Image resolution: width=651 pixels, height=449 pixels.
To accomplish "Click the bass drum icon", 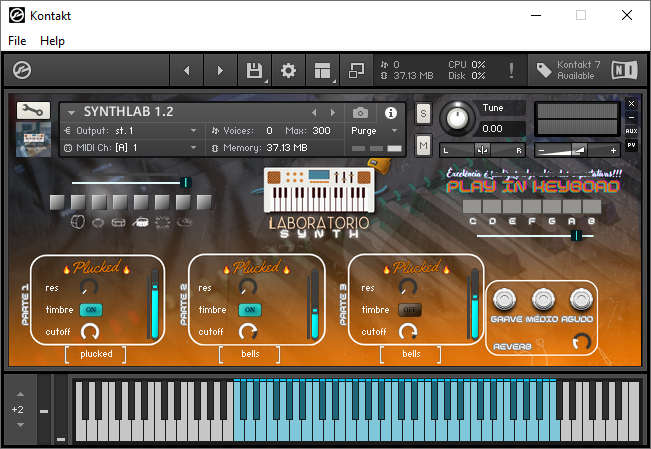I will [78, 222].
